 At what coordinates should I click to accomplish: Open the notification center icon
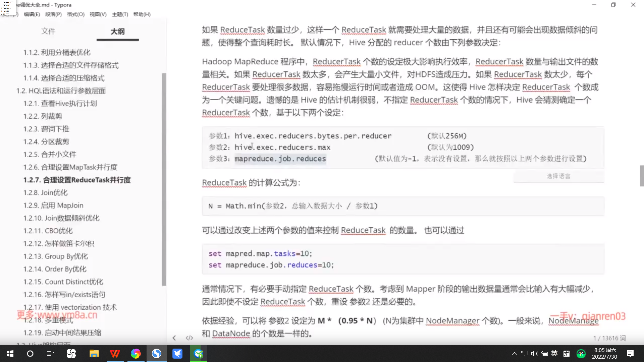pos(630,354)
